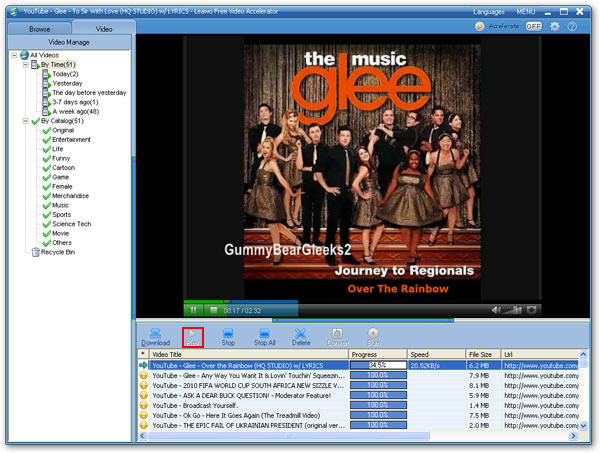Select the Funny catalog
The height and width of the screenshot is (453, 600).
[x=61, y=158]
